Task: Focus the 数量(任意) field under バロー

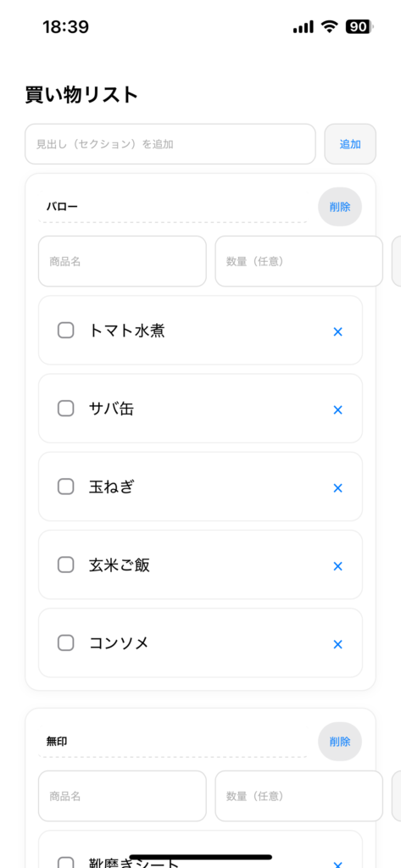Action: pyautogui.click(x=299, y=261)
